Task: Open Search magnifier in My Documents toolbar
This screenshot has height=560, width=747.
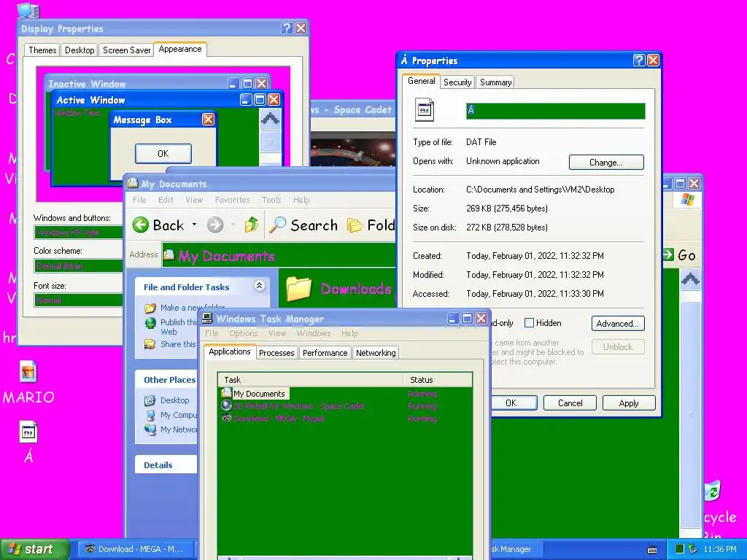Action: point(277,225)
